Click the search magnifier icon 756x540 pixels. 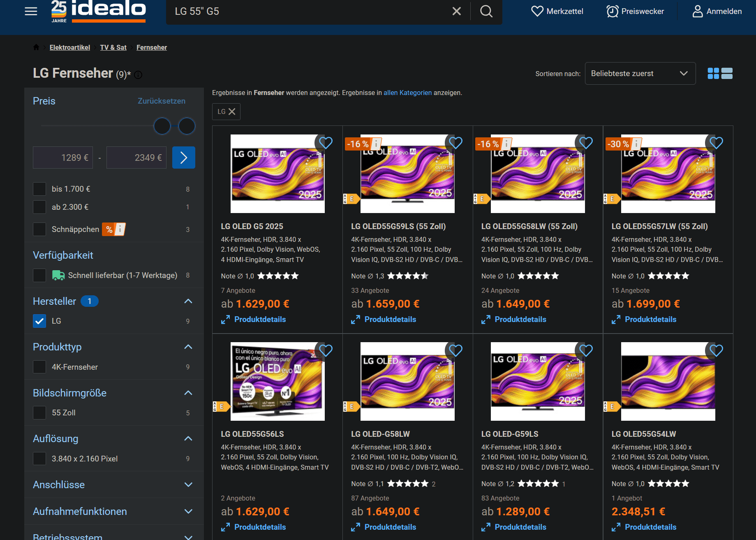click(486, 11)
